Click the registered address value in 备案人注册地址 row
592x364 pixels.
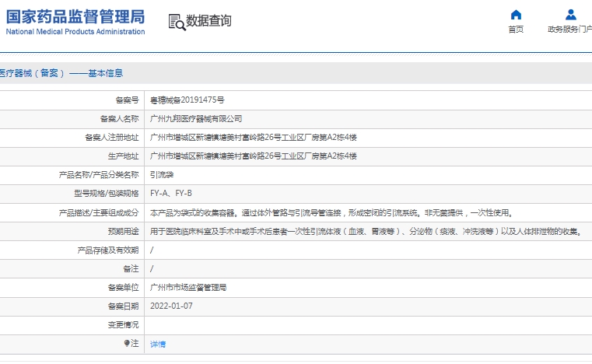254,138
